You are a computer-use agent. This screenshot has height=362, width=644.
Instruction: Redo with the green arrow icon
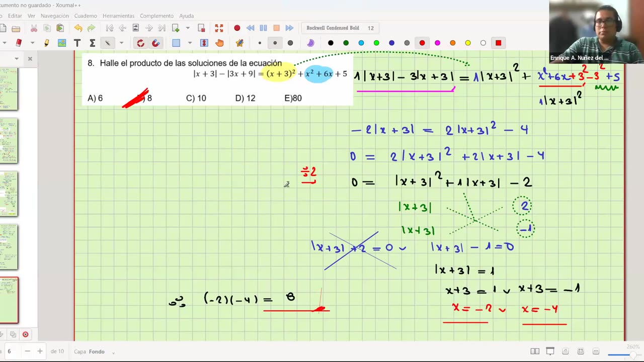point(91,28)
